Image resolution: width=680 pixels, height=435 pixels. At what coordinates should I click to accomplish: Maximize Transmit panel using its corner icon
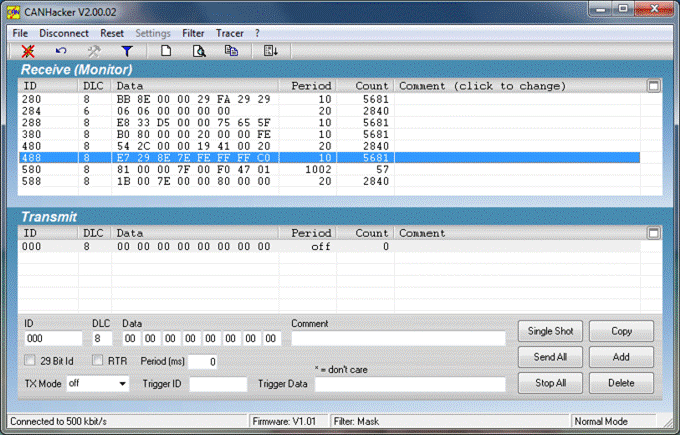click(654, 233)
